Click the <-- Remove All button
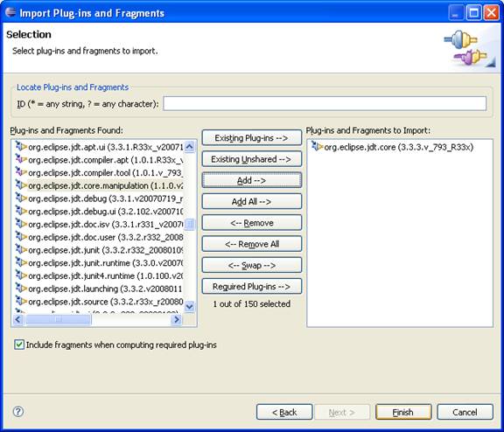 click(x=252, y=244)
